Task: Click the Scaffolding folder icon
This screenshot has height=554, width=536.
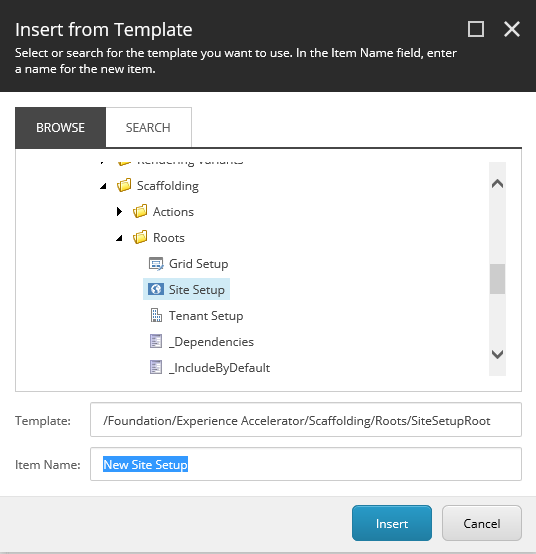Action: (x=124, y=185)
